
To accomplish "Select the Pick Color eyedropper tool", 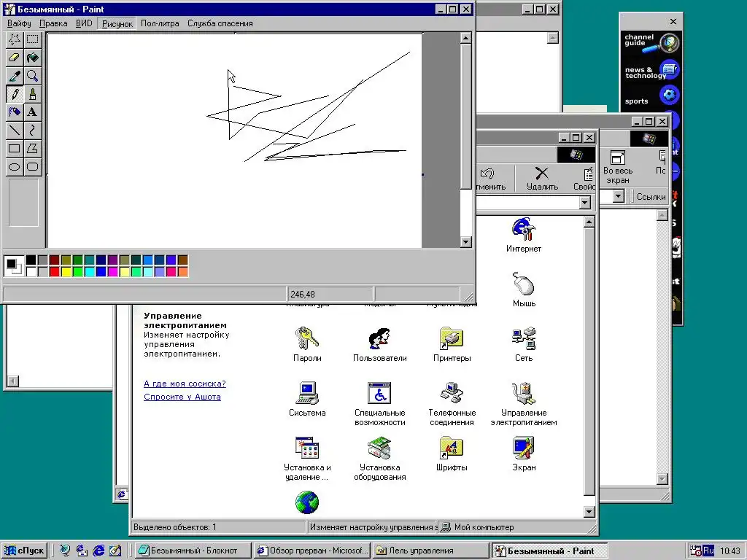I will point(15,76).
